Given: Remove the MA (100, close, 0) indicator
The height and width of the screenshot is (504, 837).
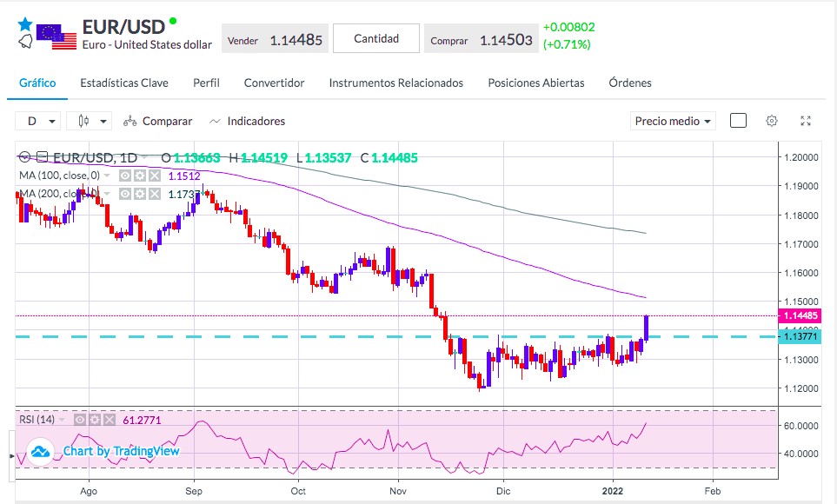Looking at the screenshot, I should pos(154,176).
